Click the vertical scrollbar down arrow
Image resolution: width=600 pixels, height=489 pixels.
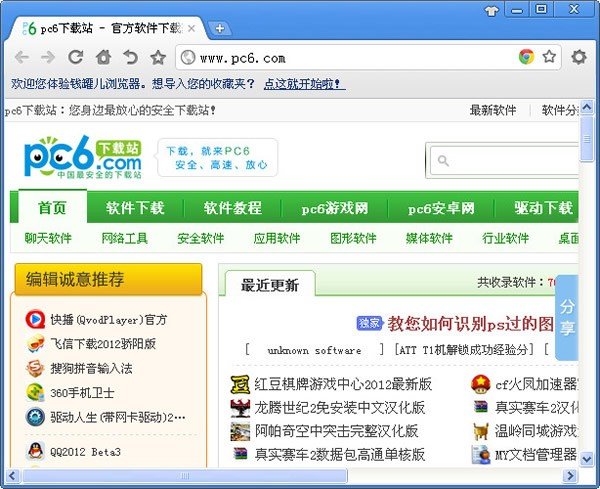pyautogui.click(x=587, y=458)
